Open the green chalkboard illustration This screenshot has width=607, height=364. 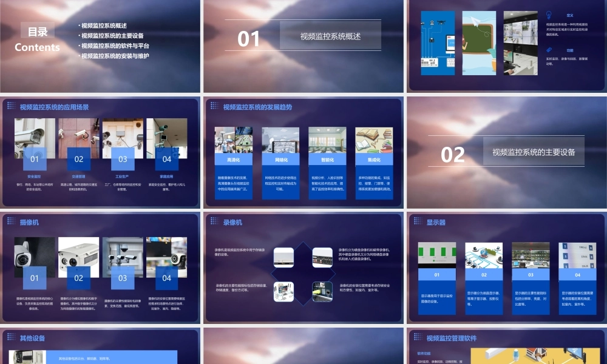479,43
